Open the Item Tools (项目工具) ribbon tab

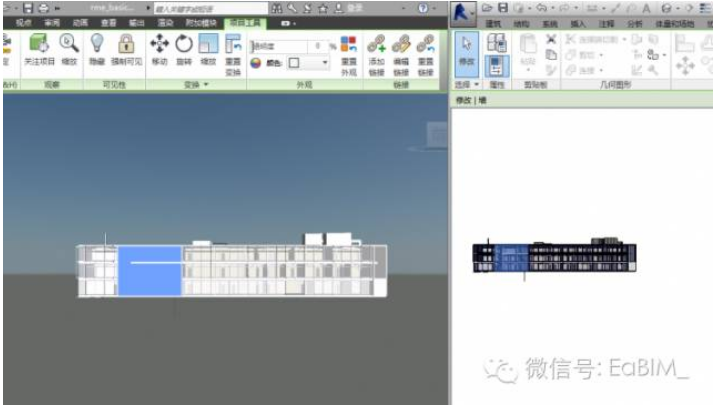coord(245,22)
